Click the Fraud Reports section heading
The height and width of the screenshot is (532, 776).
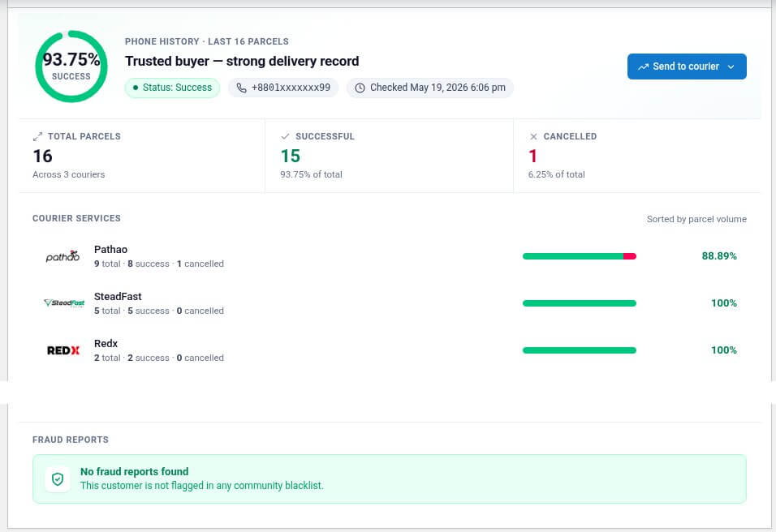pos(71,440)
